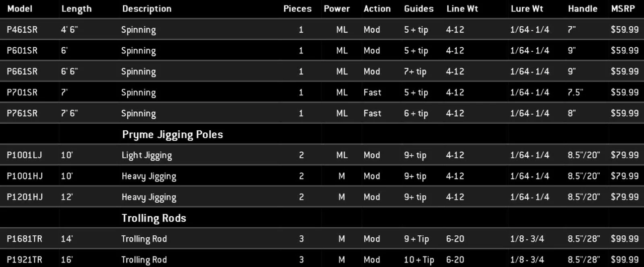Click the P1921TR model cell

pos(24,259)
